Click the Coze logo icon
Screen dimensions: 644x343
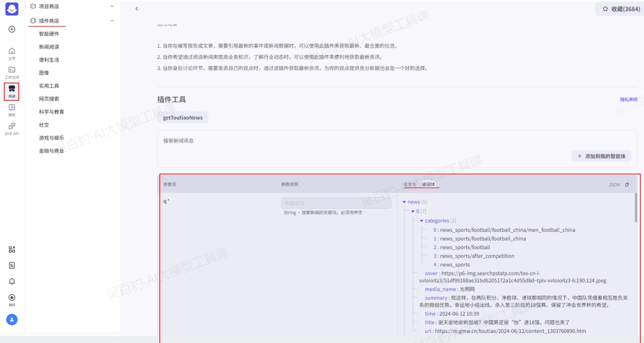pos(12,9)
